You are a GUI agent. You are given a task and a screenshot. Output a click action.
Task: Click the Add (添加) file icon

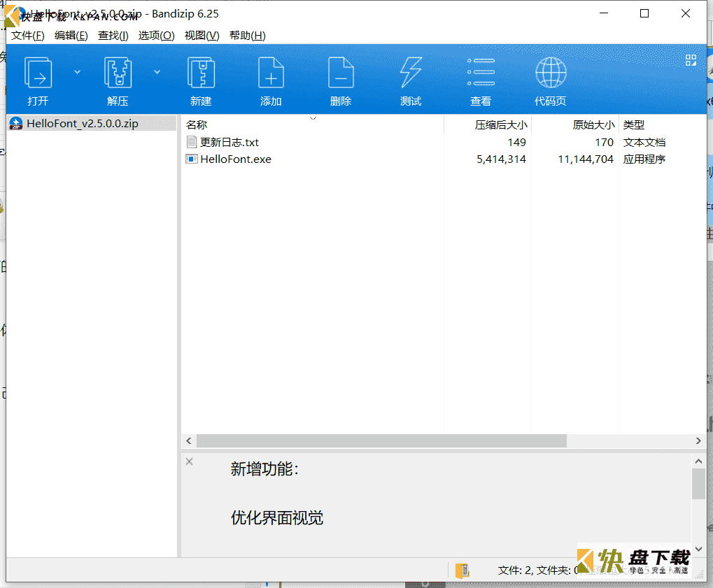tap(271, 72)
